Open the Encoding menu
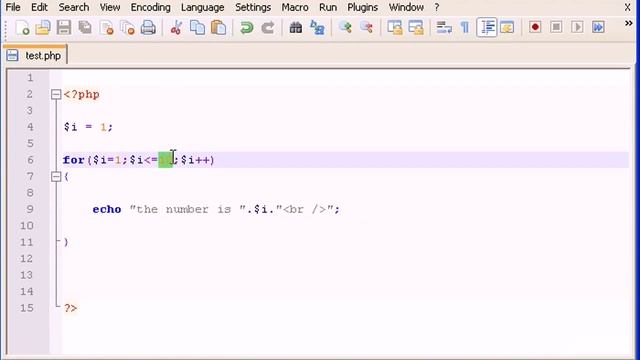Image resolution: width=640 pixels, height=360 pixels. tap(151, 7)
